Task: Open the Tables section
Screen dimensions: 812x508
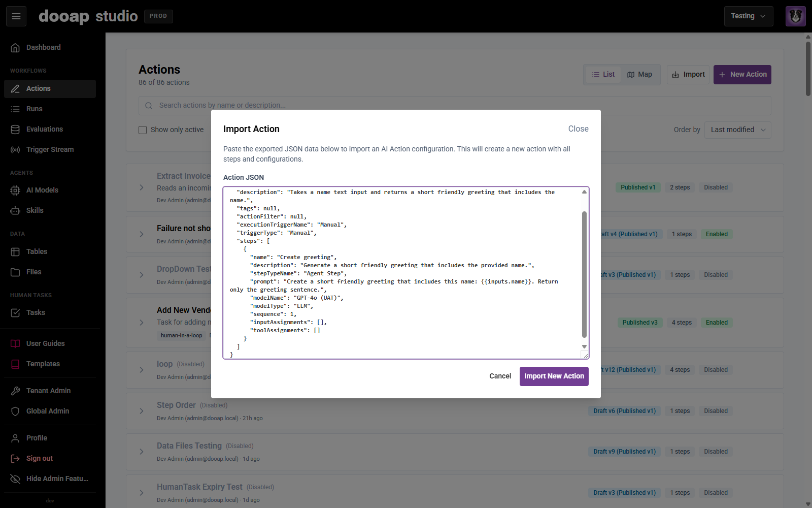Action: click(50, 251)
